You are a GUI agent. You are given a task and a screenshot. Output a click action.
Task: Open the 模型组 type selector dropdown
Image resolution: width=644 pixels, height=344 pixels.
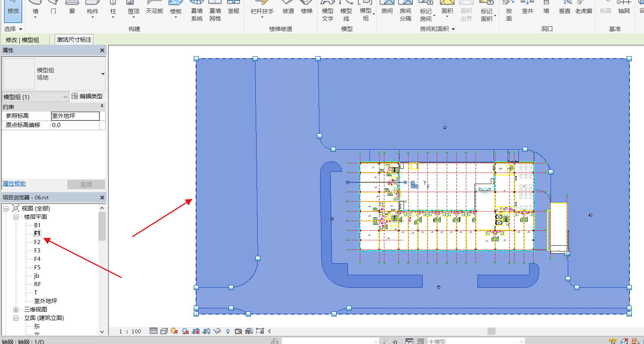pos(103,74)
